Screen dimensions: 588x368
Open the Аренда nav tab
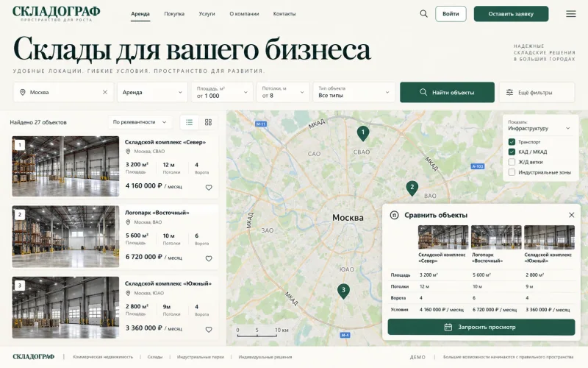(140, 14)
